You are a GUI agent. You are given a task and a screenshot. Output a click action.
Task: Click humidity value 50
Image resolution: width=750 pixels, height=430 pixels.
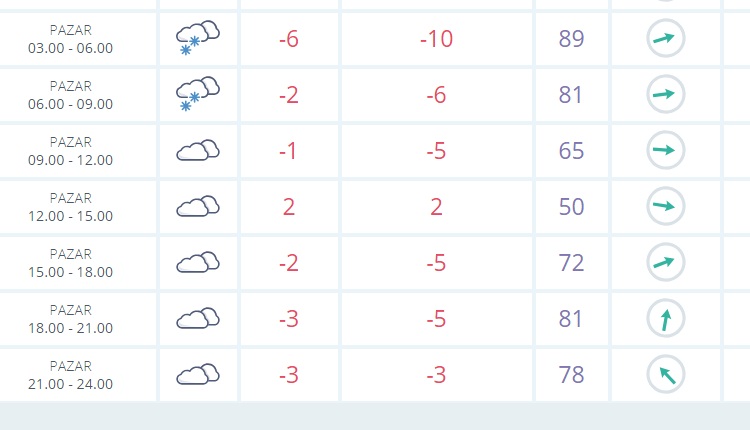click(x=571, y=207)
